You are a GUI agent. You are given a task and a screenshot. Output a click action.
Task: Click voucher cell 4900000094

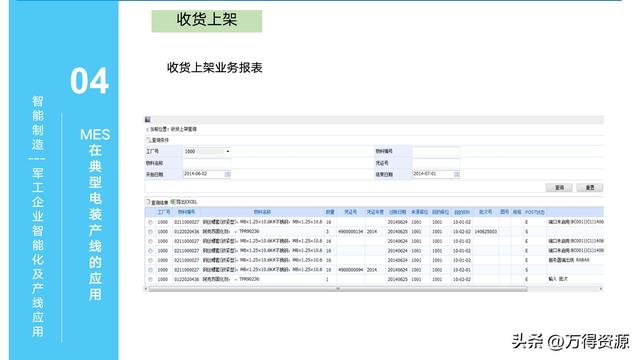pos(350,270)
